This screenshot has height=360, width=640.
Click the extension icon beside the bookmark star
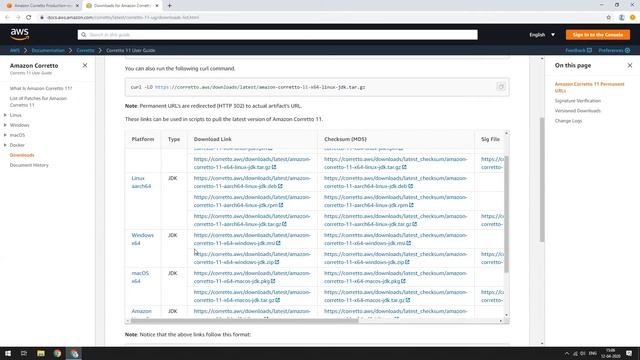pos(621,17)
